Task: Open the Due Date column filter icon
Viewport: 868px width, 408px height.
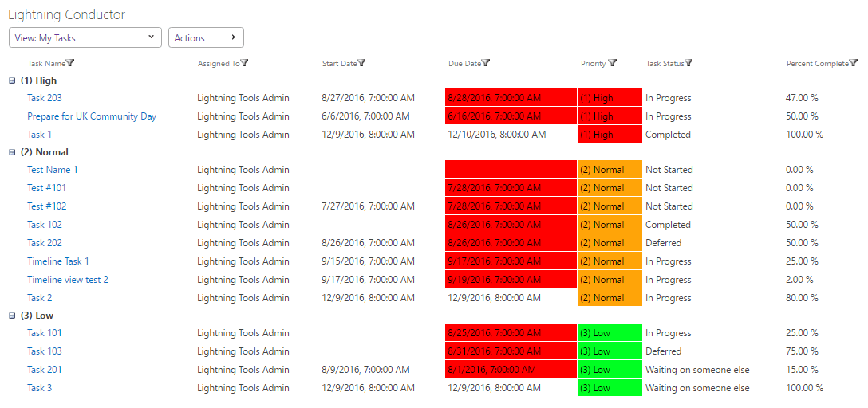Action: click(486, 63)
